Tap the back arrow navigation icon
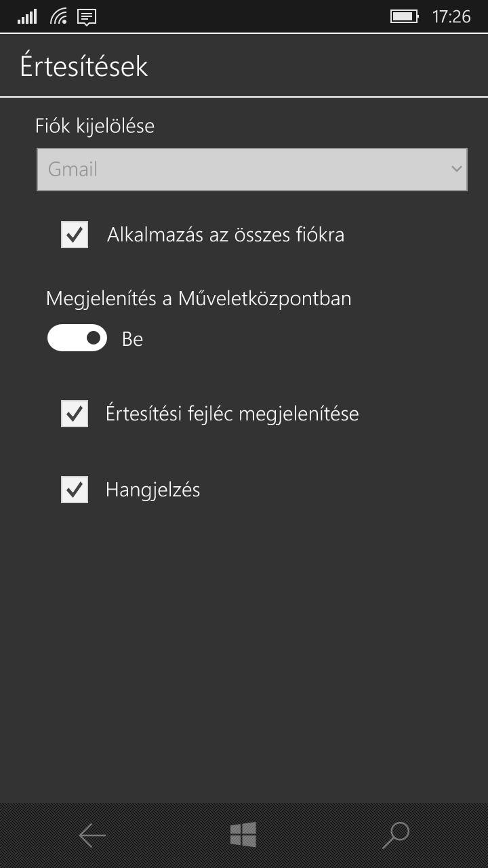The width and height of the screenshot is (488, 868). [x=92, y=835]
